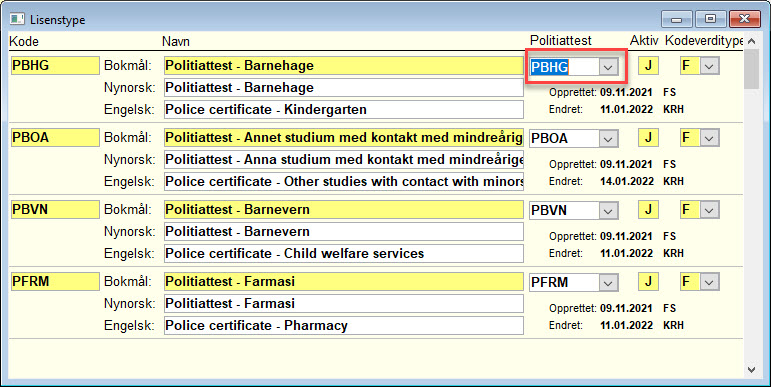Edit Nynorsk name 'Politiattest - Barnehage'
771x387 pixels.
[344, 88]
